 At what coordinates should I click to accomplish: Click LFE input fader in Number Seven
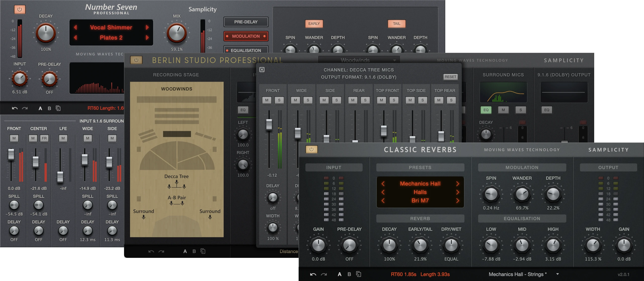click(x=60, y=177)
